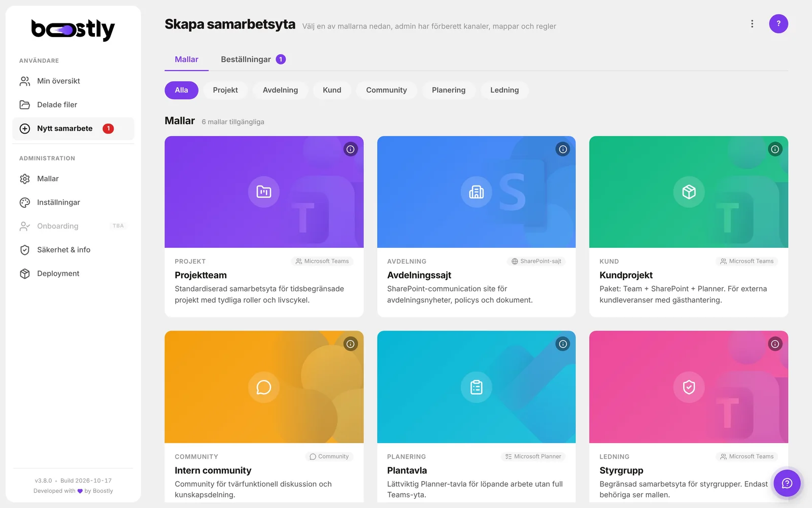Switch to the Mallar tab
The height and width of the screenshot is (508, 812).
[186, 59]
